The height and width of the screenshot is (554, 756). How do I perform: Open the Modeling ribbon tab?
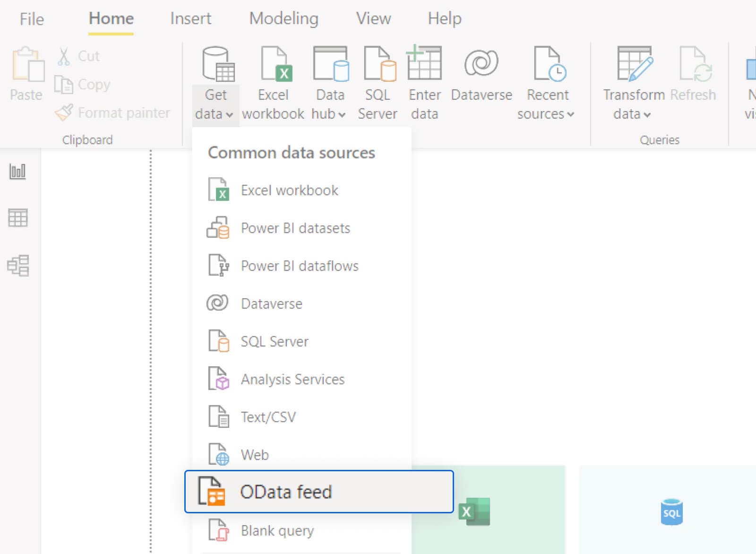tap(283, 18)
